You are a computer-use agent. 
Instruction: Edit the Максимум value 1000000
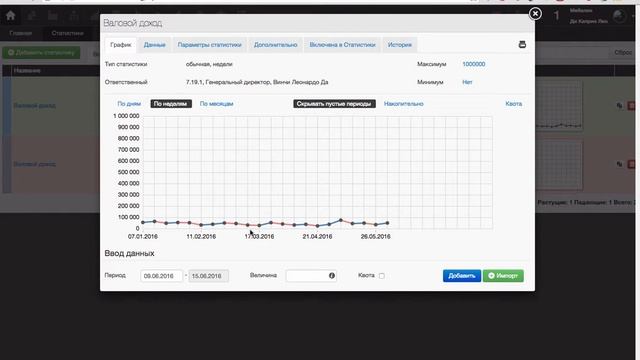click(473, 64)
